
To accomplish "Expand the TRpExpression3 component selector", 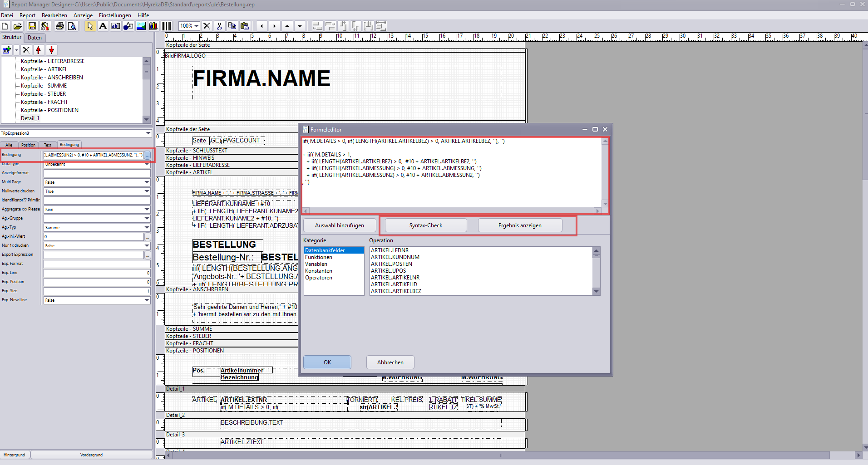I will pos(148,133).
